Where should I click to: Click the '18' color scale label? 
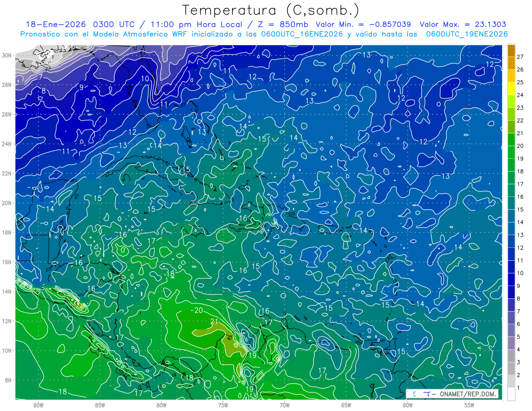click(x=520, y=171)
